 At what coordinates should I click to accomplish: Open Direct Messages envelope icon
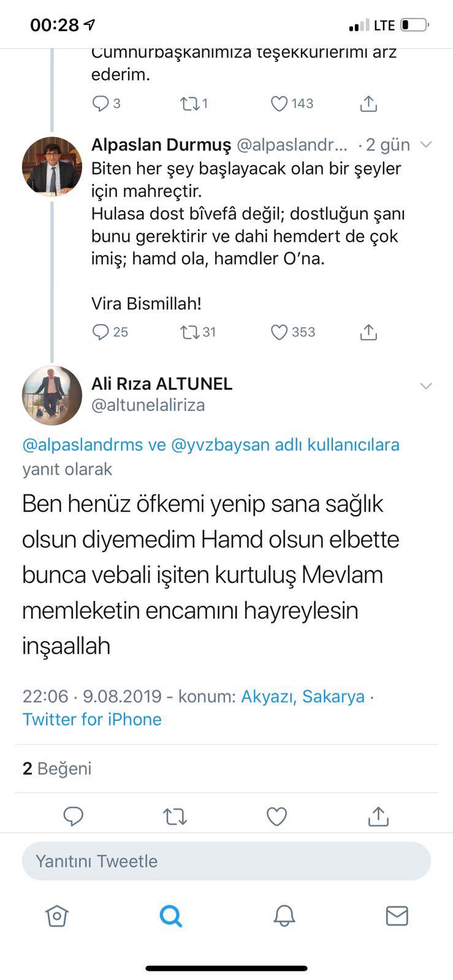tap(397, 916)
